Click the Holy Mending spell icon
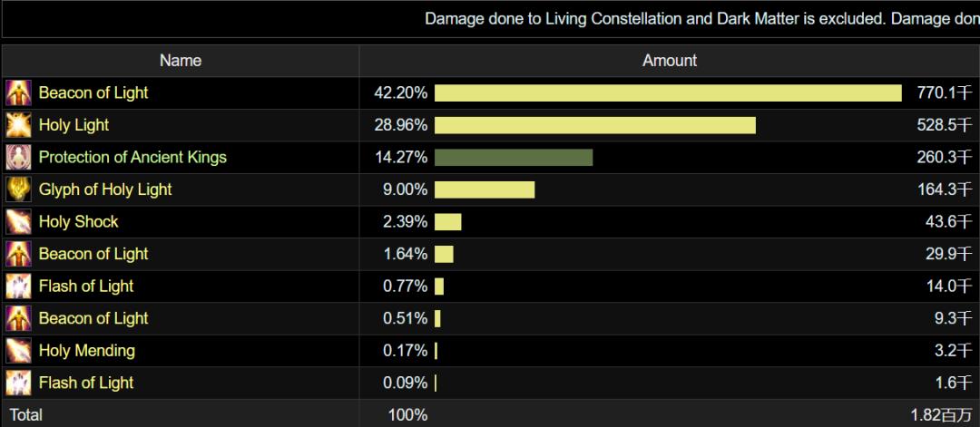The width and height of the screenshot is (980, 427). pos(18,351)
